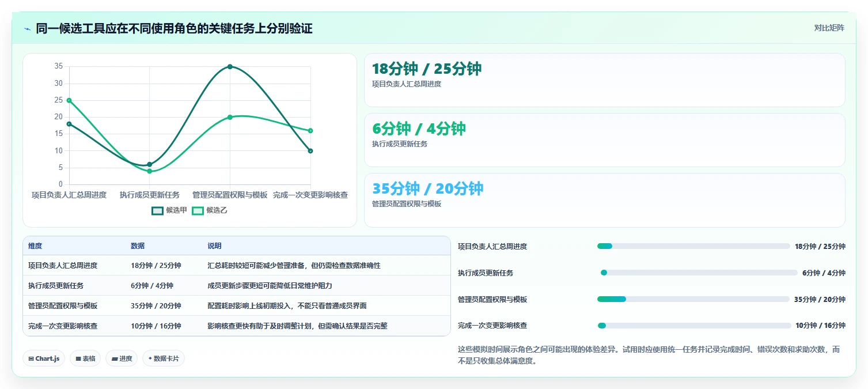Select table cell 项目负责人汇总周进度 in 维度 column
The image size is (868, 389).
(x=63, y=266)
